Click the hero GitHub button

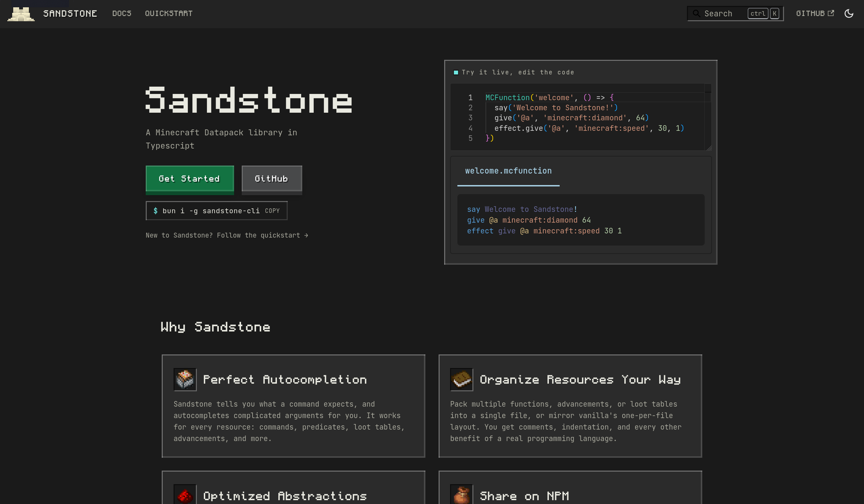272,179
